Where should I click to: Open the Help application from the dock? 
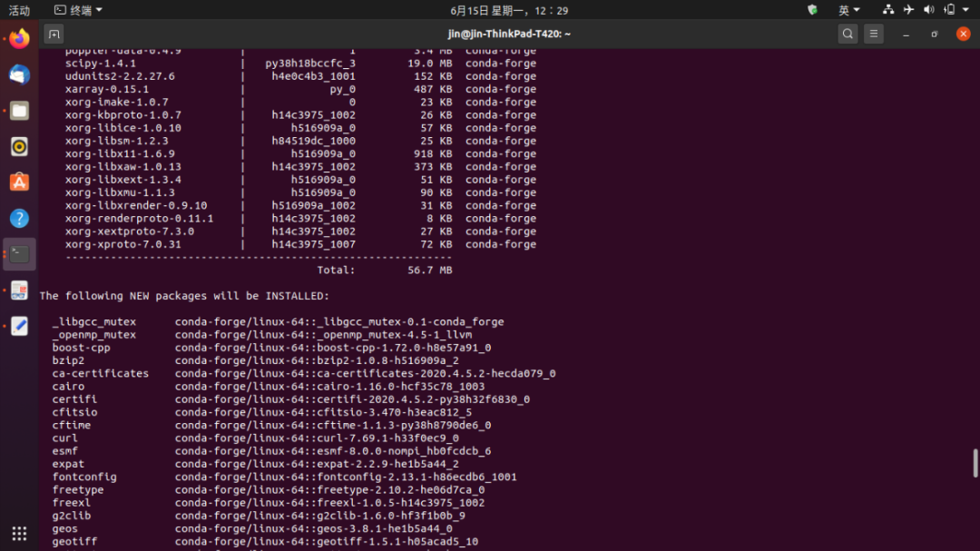19,218
